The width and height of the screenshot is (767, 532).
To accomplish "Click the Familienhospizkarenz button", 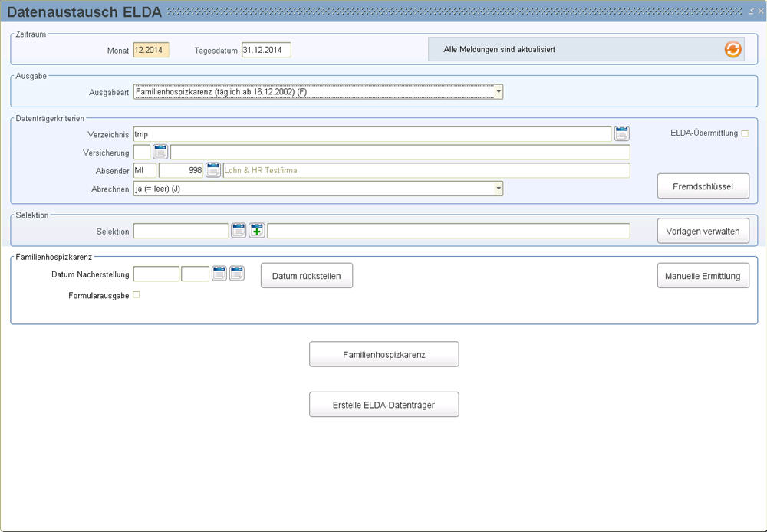I will (x=384, y=354).
